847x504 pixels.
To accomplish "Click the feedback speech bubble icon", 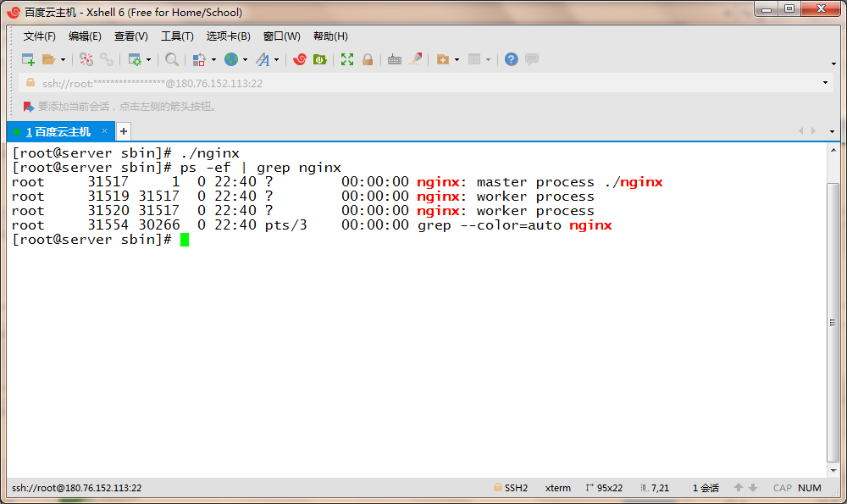I will click(532, 59).
